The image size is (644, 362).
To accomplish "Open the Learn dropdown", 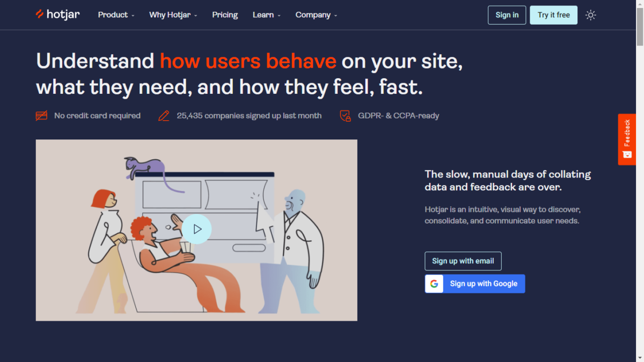I will coord(267,15).
